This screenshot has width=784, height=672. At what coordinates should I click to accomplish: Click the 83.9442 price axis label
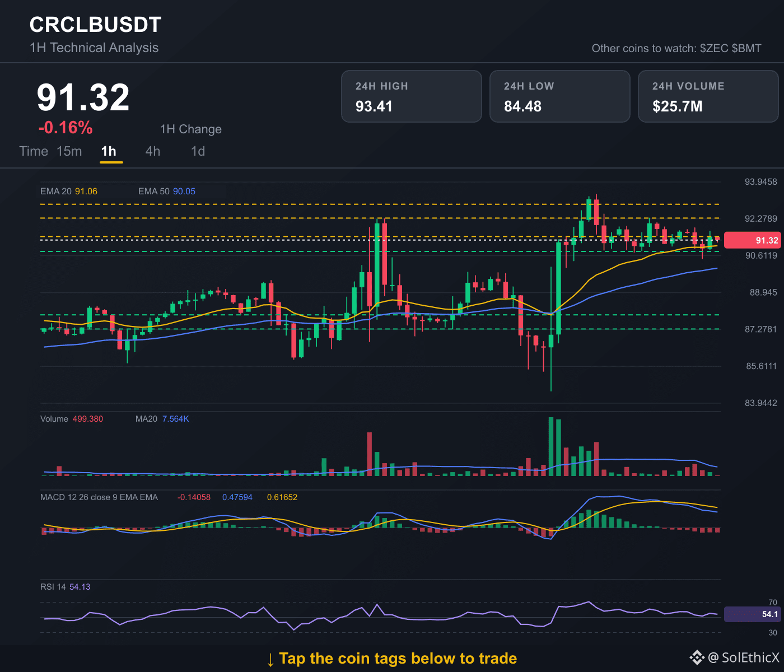(761, 403)
